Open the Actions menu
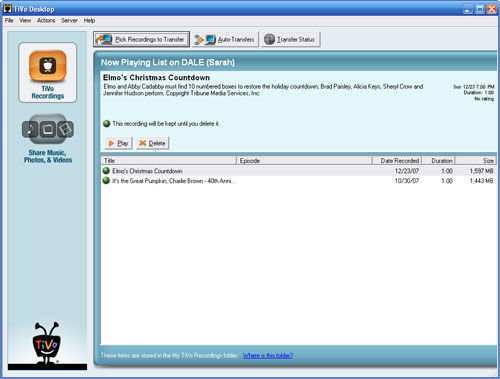Viewport: 500px width, 379px height. (46, 21)
